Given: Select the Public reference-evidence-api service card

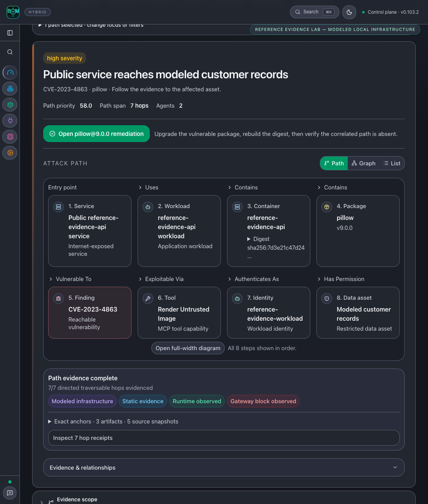Looking at the screenshot, I should (90, 231).
